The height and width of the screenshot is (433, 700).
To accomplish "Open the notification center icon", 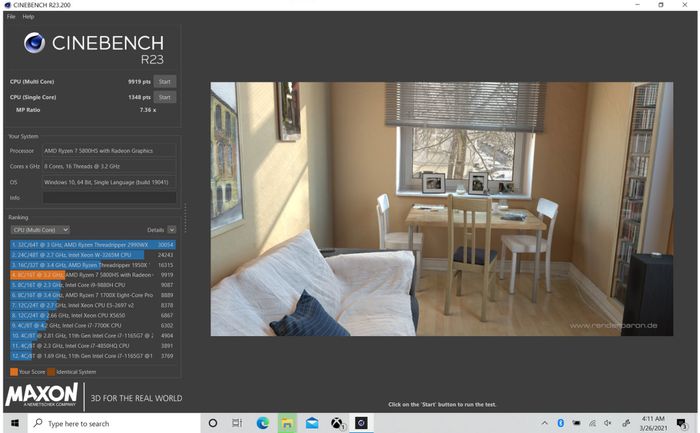I will pyautogui.click(x=682, y=423).
